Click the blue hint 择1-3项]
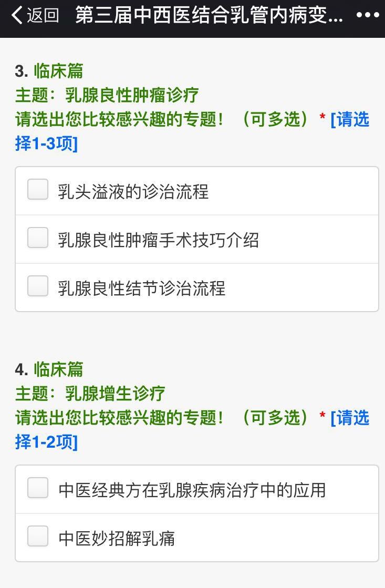This screenshot has width=385, height=588. tap(47, 143)
